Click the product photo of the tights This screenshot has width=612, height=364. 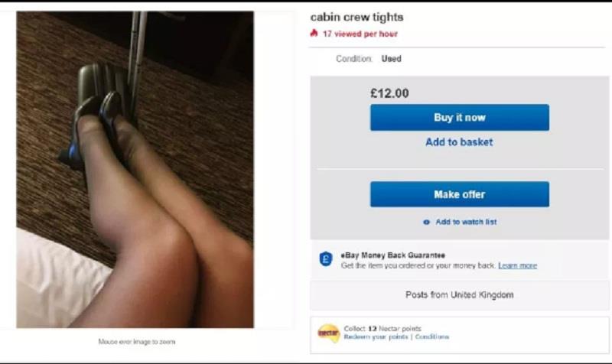[135, 169]
